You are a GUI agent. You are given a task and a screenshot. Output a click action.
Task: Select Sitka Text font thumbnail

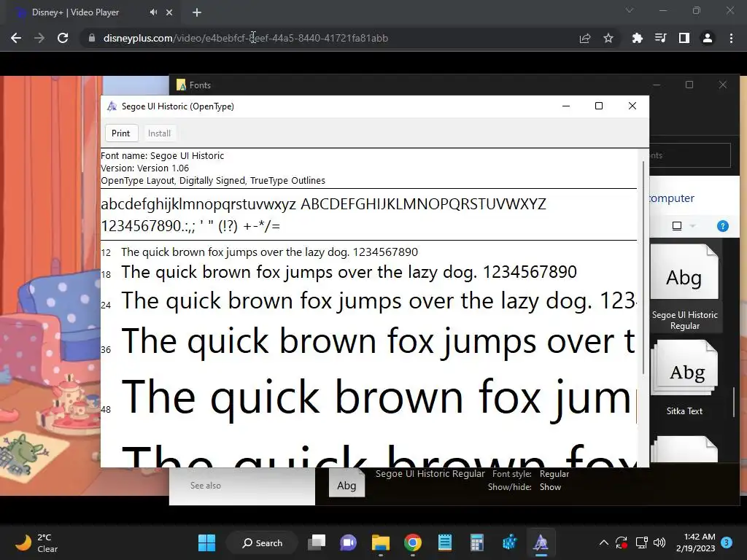tap(684, 378)
